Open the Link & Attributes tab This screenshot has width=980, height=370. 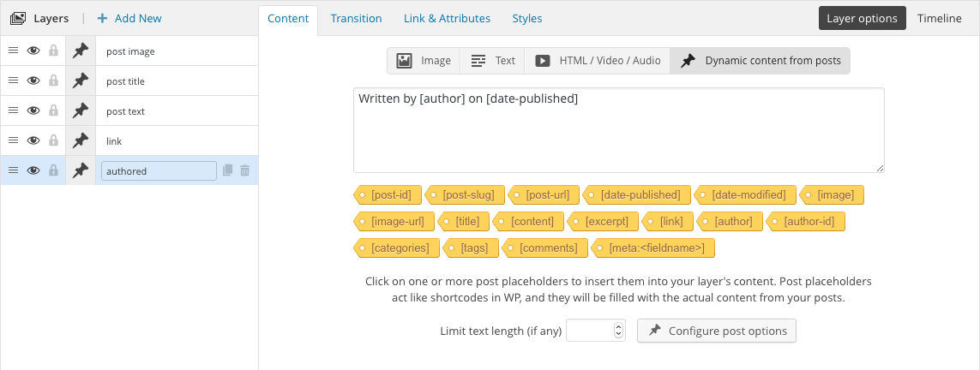click(x=447, y=18)
